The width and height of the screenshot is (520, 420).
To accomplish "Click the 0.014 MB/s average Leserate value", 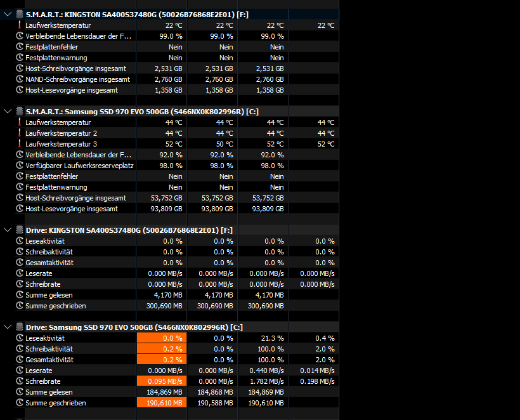I will pyautogui.click(x=317, y=371).
